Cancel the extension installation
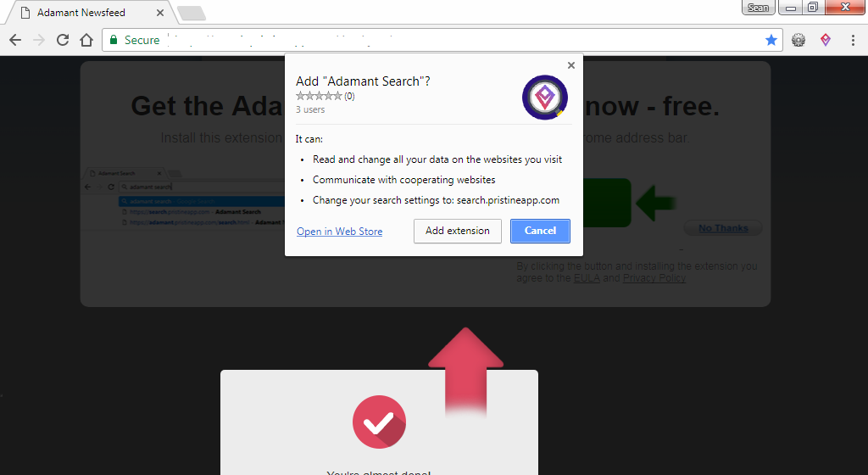This screenshot has width=868, height=475. (540, 231)
